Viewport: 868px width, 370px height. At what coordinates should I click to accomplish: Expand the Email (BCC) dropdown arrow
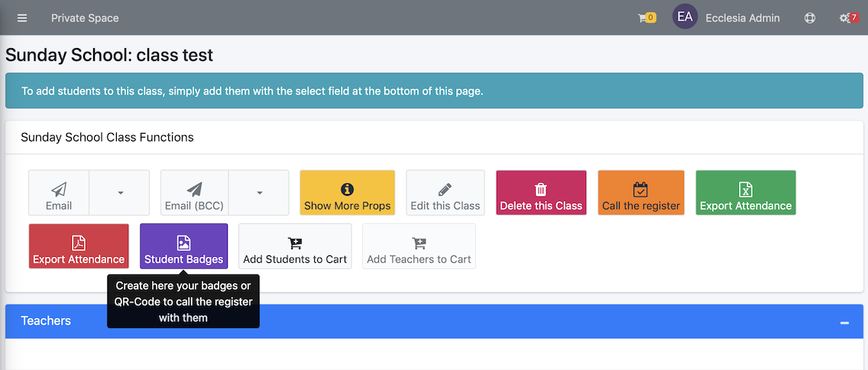tap(258, 193)
